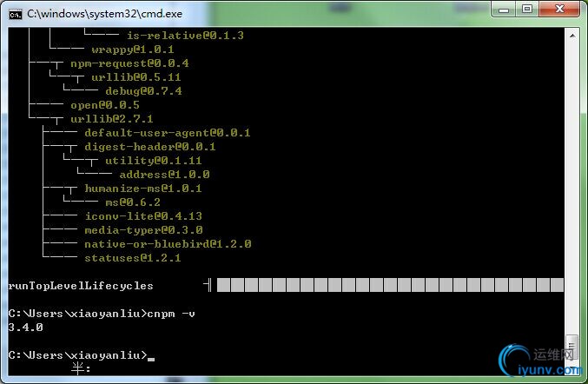Click the line media-typer@0.3.0

pos(143,230)
